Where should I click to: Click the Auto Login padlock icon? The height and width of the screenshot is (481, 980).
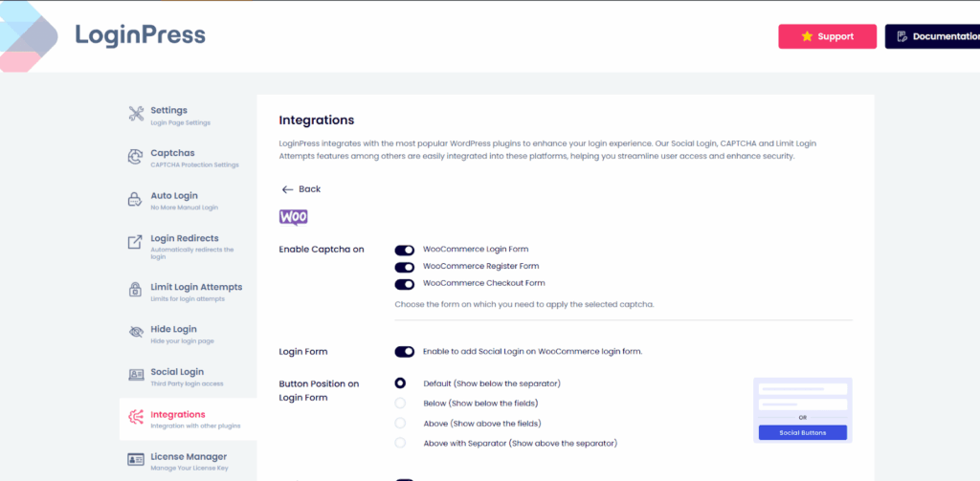click(136, 199)
